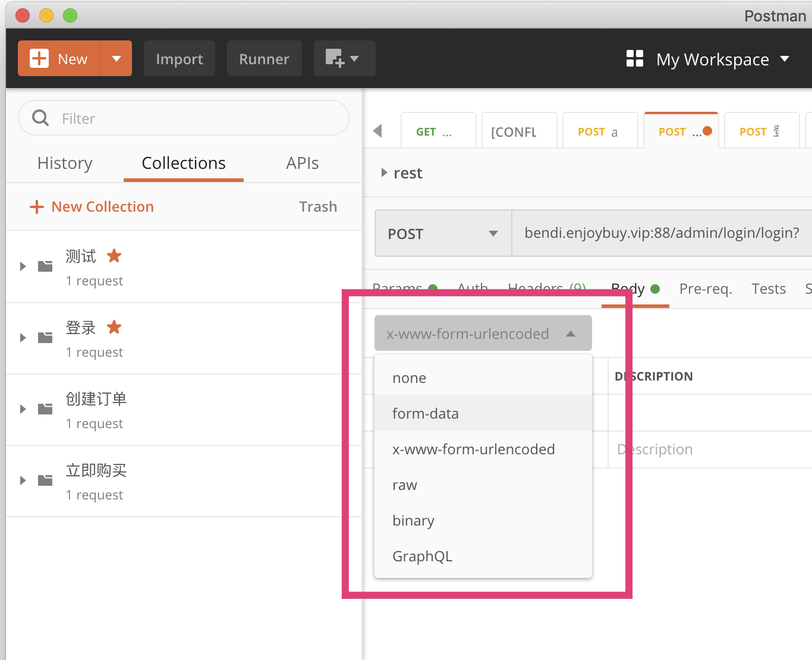Viewport: 812px width, 660px height.
Task: Open the last visible POST tab
Action: click(762, 131)
